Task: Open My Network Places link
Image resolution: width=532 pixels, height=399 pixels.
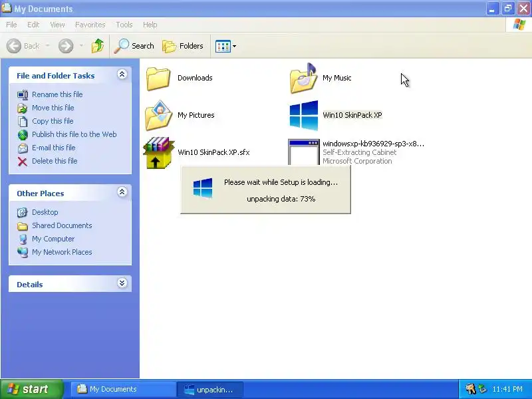Action: (62, 252)
